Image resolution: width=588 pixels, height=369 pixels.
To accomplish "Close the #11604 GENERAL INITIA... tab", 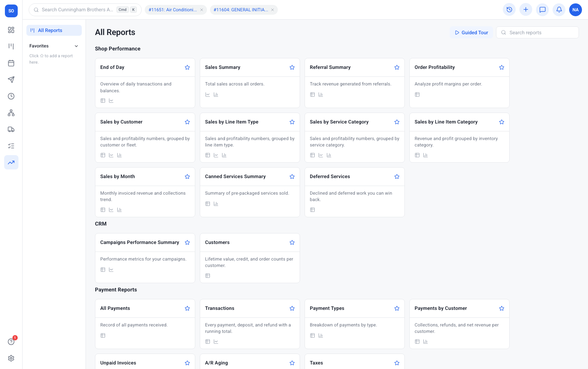I will (273, 10).
